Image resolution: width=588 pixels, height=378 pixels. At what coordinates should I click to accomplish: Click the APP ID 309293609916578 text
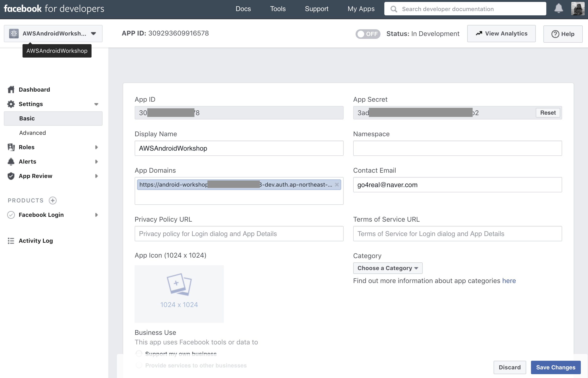tap(165, 33)
